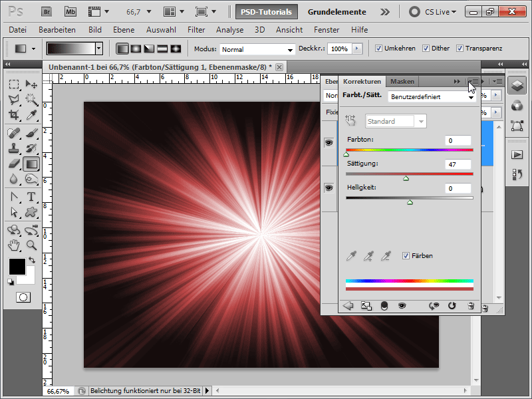The width and height of the screenshot is (532, 399).
Task: Open the Filter menu
Action: tap(196, 30)
